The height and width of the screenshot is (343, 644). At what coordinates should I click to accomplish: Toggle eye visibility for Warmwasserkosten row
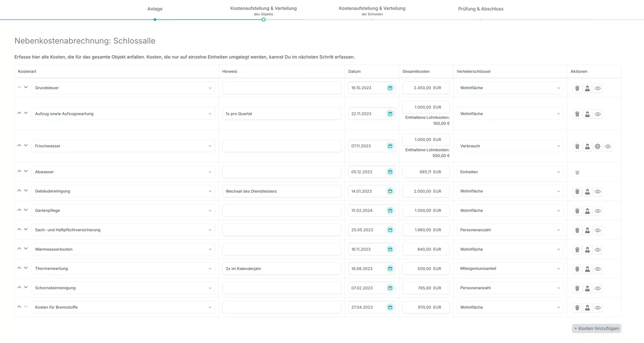(598, 250)
